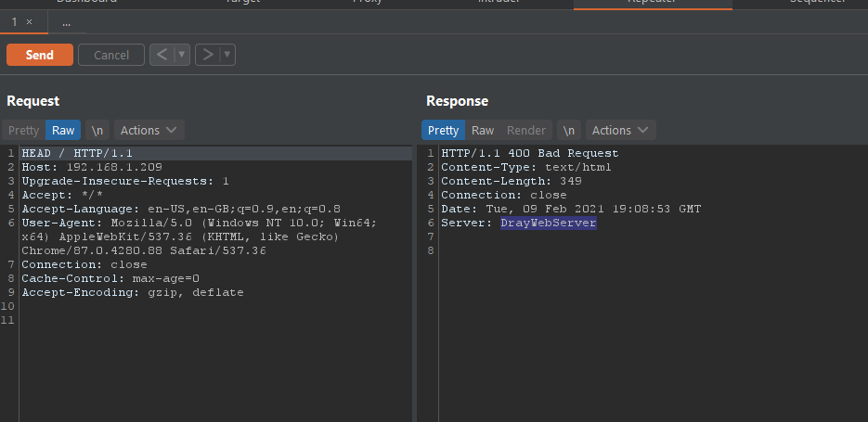Click the 'HEAD / HTTP/1.1' request line
Screen dimensions: 868x422
coord(77,153)
